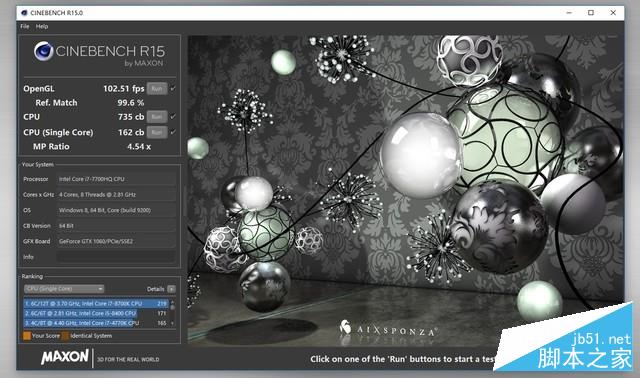
Task: Close the Cinebench window
Action: pos(613,13)
